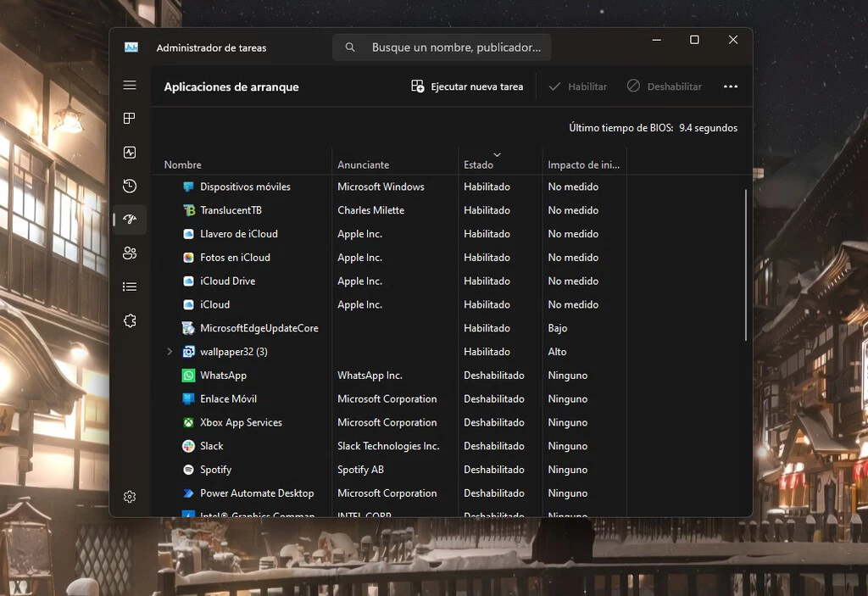Select the Xbox App Services name
The width and height of the screenshot is (868, 596).
click(x=242, y=423)
